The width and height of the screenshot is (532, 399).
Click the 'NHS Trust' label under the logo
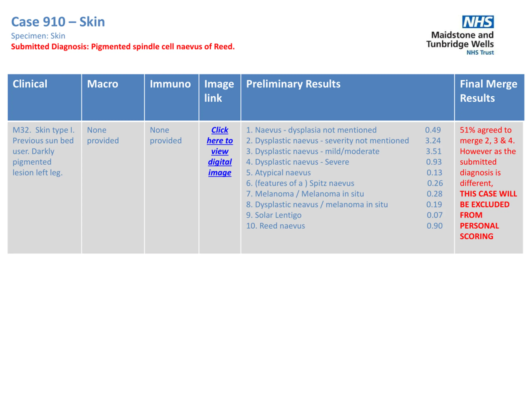480,52
